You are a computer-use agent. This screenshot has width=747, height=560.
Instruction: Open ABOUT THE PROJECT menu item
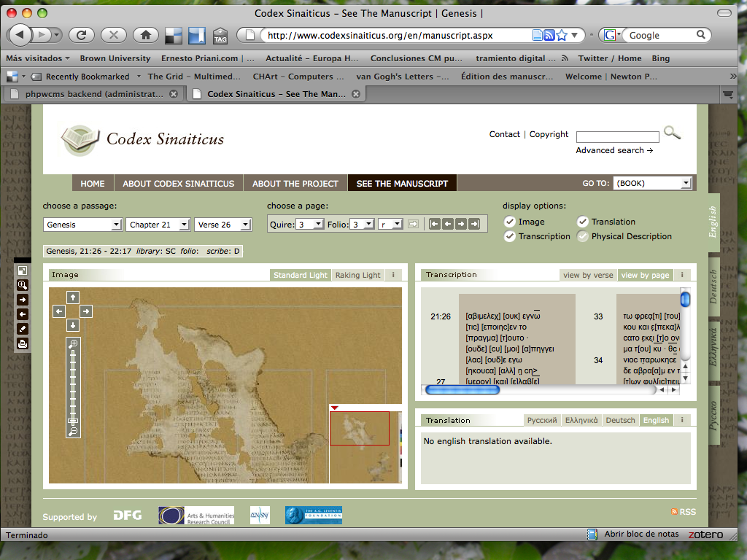(295, 183)
